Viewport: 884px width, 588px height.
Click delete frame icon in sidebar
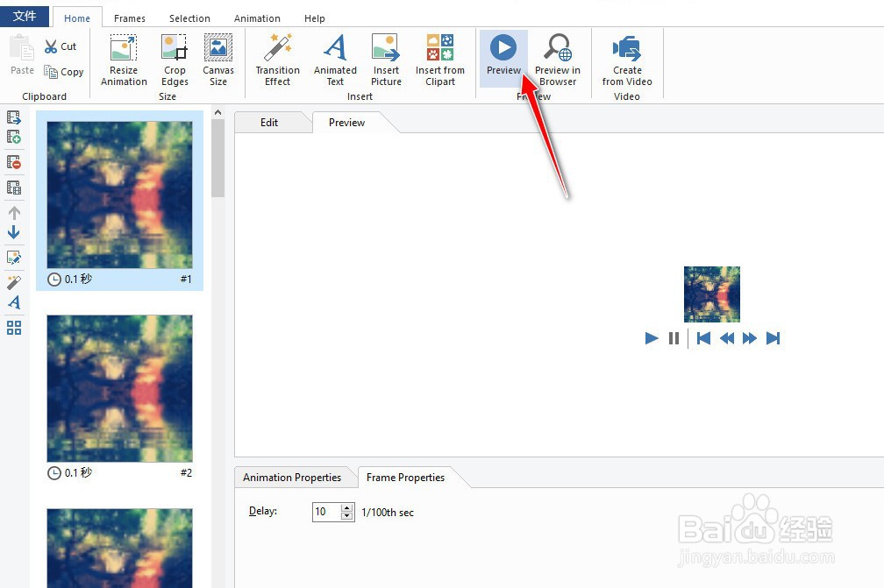[x=14, y=162]
